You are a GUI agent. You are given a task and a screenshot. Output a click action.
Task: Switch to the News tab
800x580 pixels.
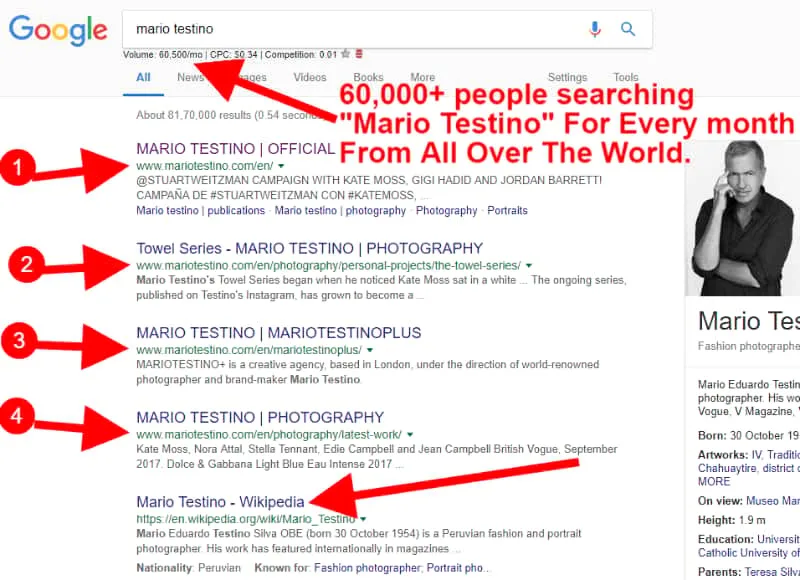coord(190,78)
